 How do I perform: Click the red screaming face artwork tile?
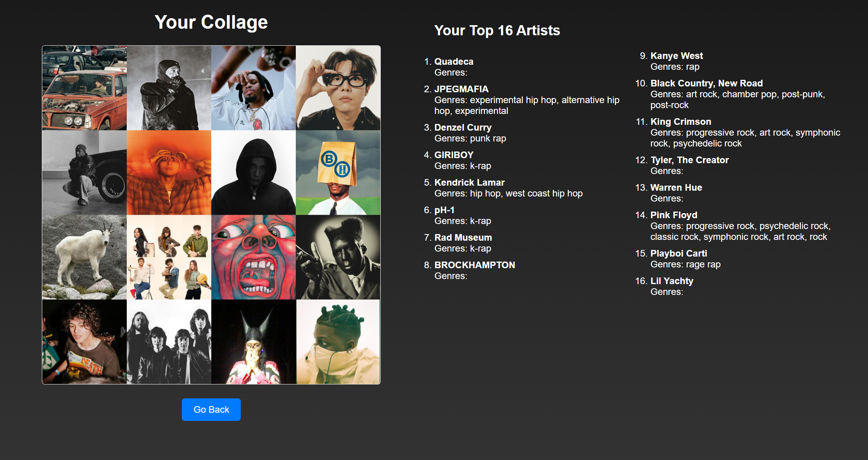(x=254, y=257)
